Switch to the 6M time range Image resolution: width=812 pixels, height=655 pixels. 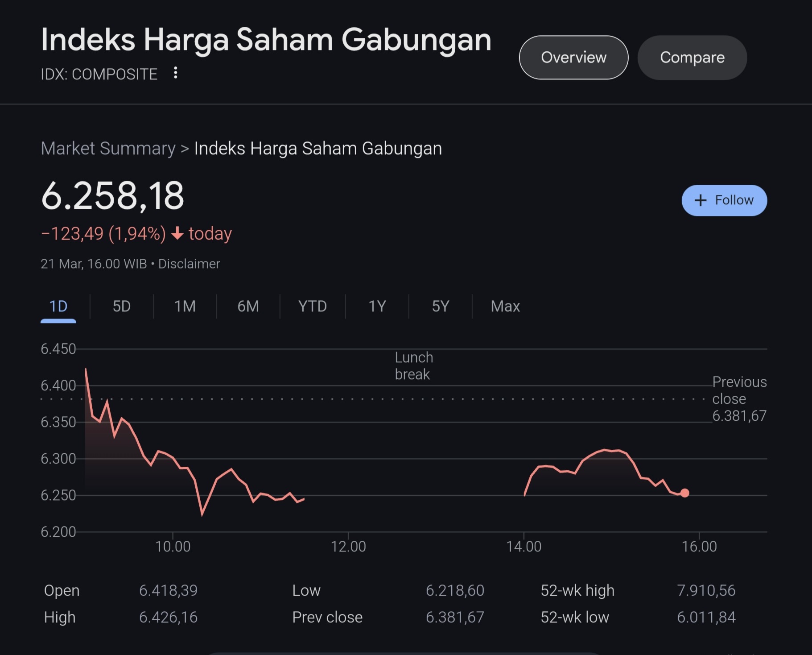click(x=248, y=307)
